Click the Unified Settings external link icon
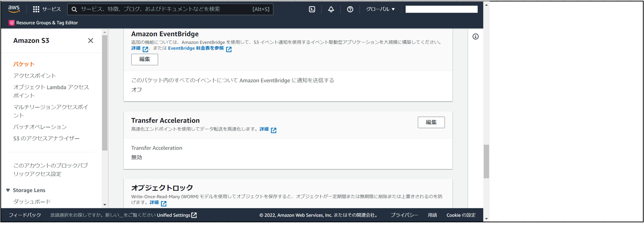 pos(194,215)
